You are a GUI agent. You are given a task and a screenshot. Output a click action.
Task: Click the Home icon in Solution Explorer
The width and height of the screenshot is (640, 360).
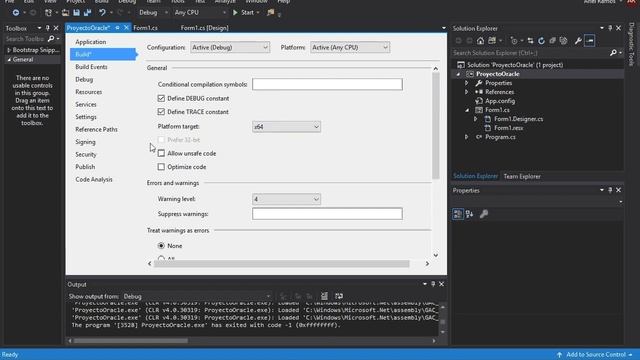pos(480,40)
